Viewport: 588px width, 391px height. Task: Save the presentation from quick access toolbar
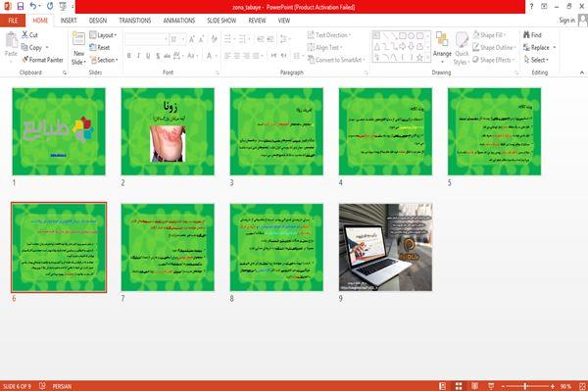[21, 6]
